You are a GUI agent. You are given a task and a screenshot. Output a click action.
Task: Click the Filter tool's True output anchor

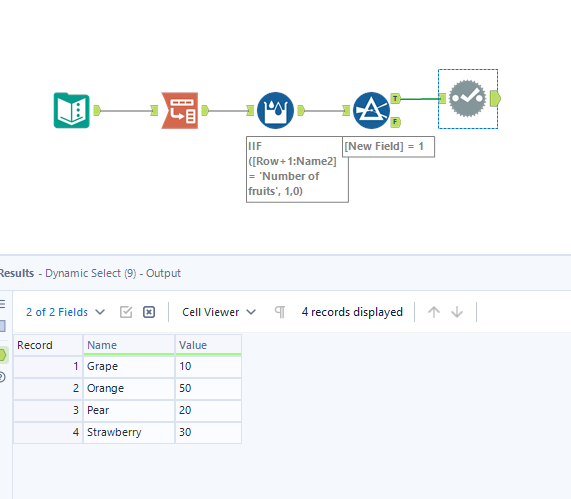pos(395,99)
